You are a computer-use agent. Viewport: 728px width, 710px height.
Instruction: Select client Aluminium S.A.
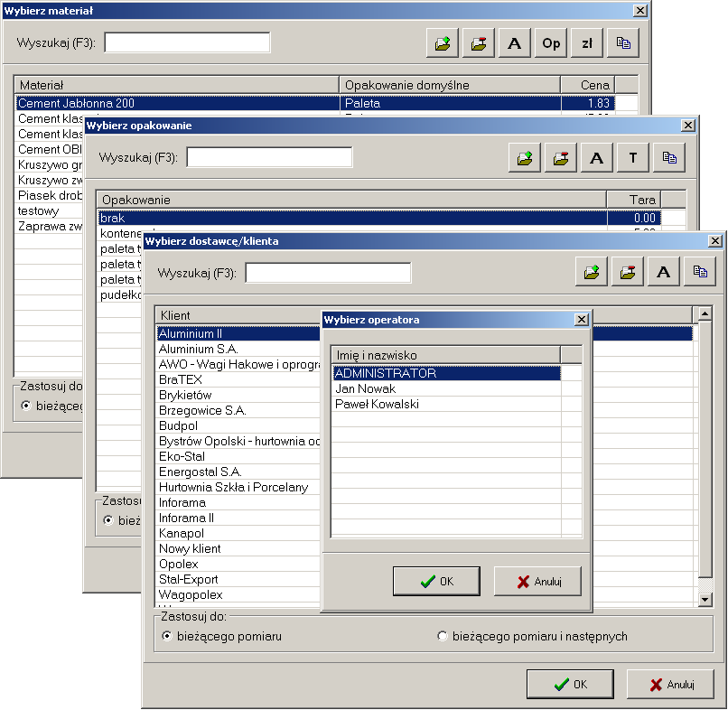pyautogui.click(x=238, y=349)
